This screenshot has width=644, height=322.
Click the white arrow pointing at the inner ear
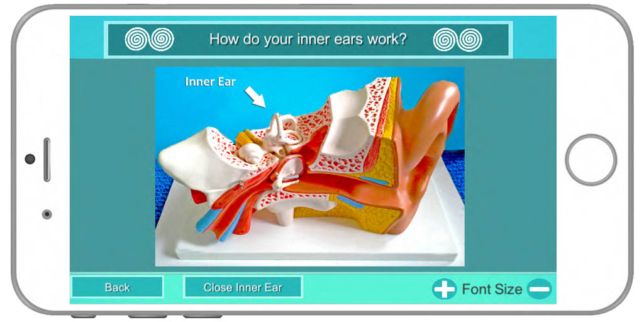(255, 97)
